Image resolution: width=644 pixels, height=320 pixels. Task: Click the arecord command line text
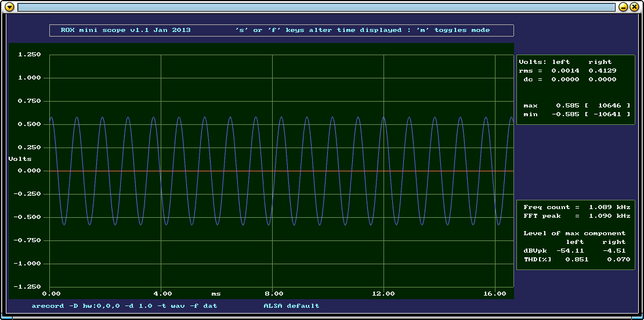point(124,306)
